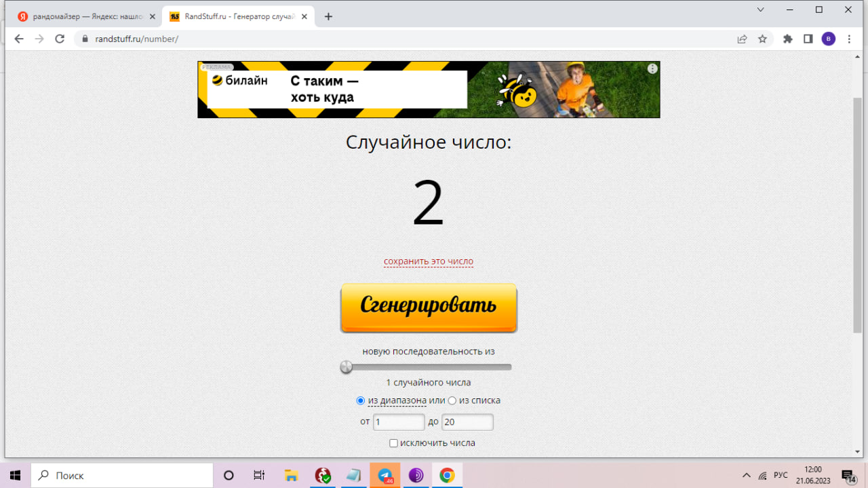The height and width of the screenshot is (488, 868).
Task: Select the из списка radio button
Action: (452, 400)
